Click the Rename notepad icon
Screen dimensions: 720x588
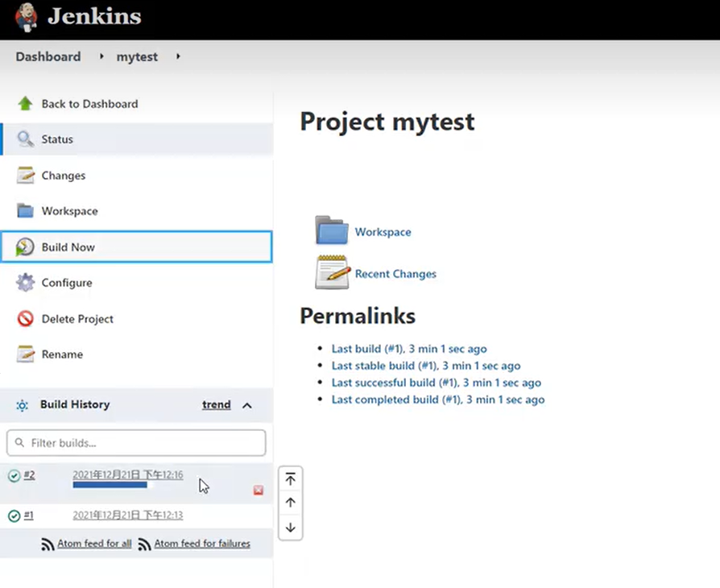point(25,354)
